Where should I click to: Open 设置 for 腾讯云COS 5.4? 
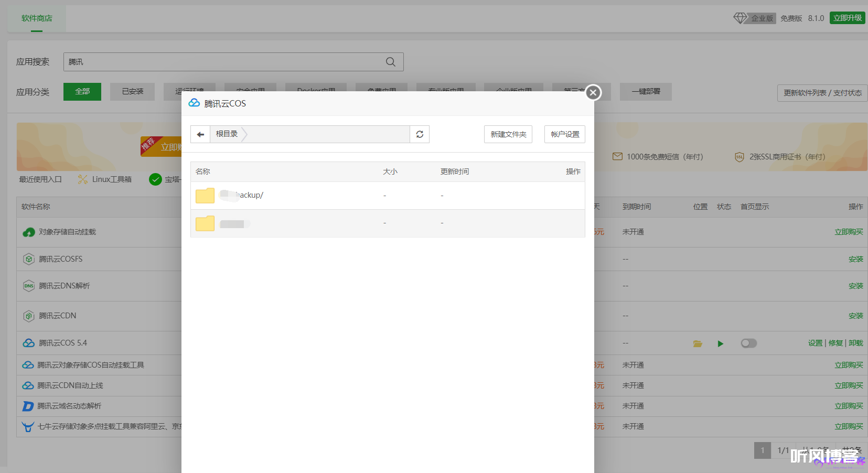click(x=815, y=343)
